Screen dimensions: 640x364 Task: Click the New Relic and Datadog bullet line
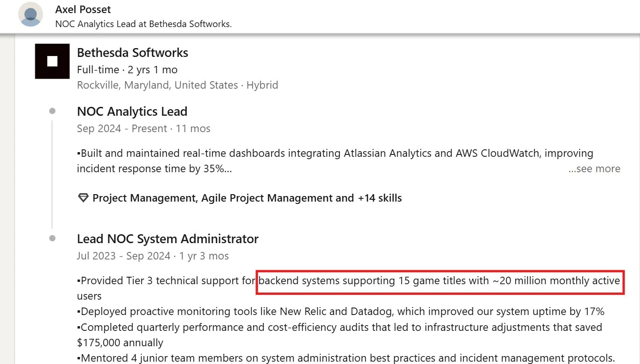coord(341,311)
